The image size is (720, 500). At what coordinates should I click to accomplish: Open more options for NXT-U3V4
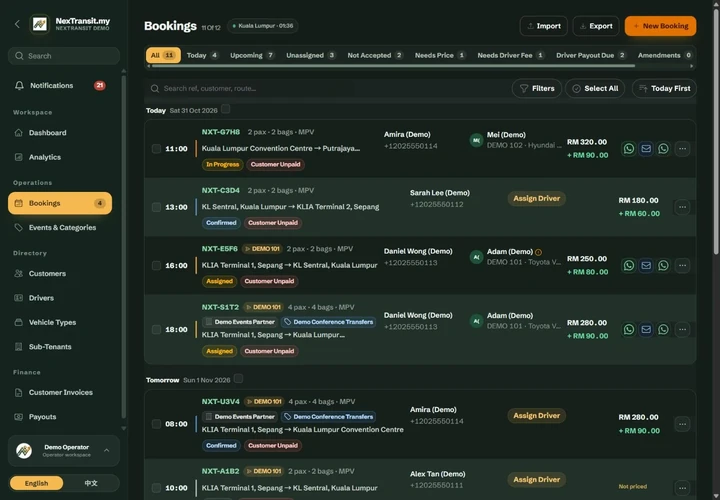coord(682,424)
